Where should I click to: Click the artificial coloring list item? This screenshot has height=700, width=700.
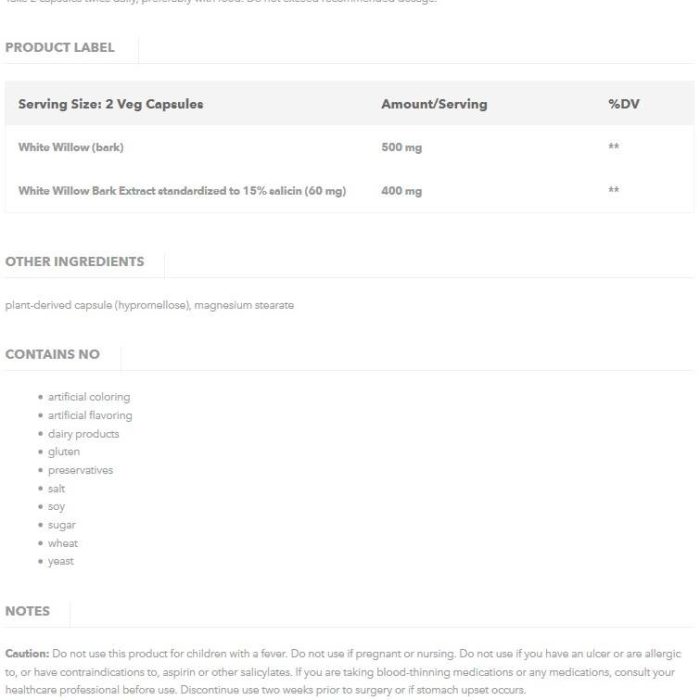(89, 397)
